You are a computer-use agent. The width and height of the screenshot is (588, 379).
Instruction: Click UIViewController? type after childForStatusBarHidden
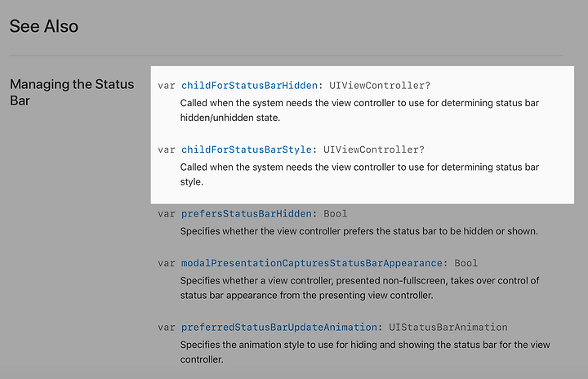[x=380, y=86]
